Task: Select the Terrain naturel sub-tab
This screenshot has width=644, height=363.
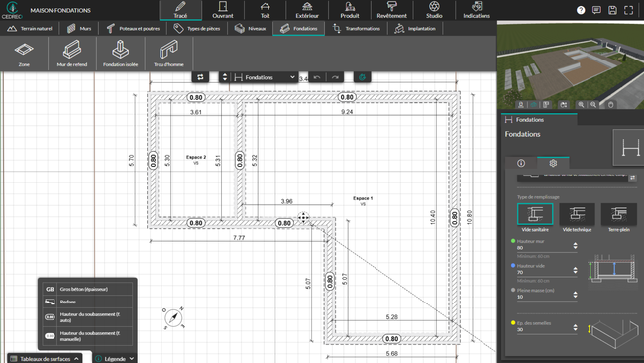Action: [30, 29]
